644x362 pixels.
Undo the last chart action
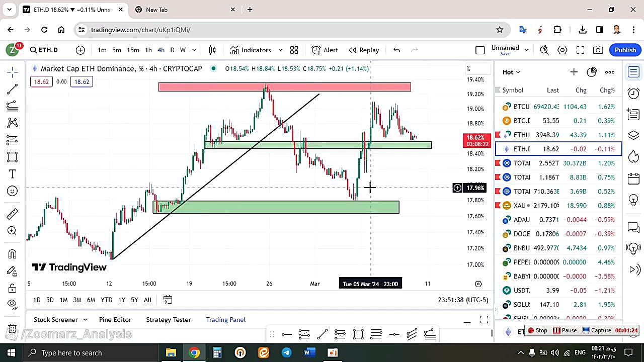point(396,50)
